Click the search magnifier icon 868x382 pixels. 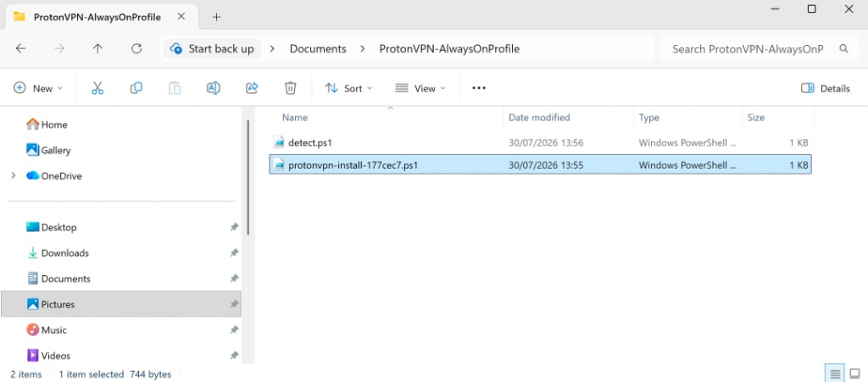(843, 48)
